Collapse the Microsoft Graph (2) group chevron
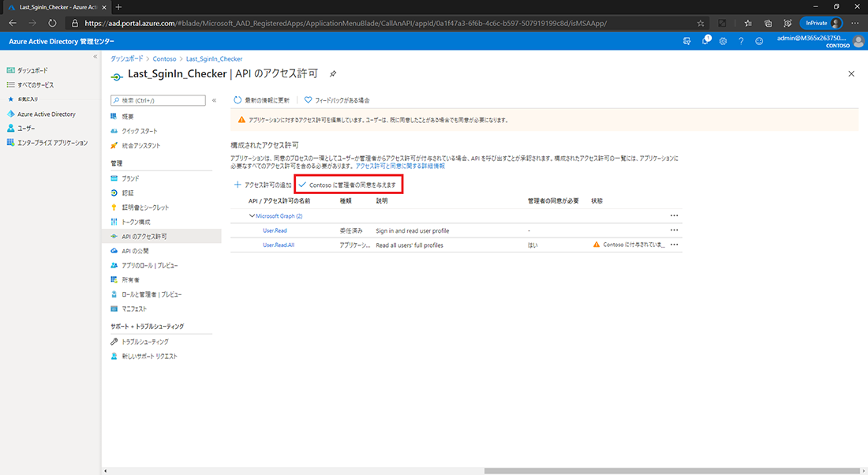Viewport: 868px width, 475px height. (252, 216)
